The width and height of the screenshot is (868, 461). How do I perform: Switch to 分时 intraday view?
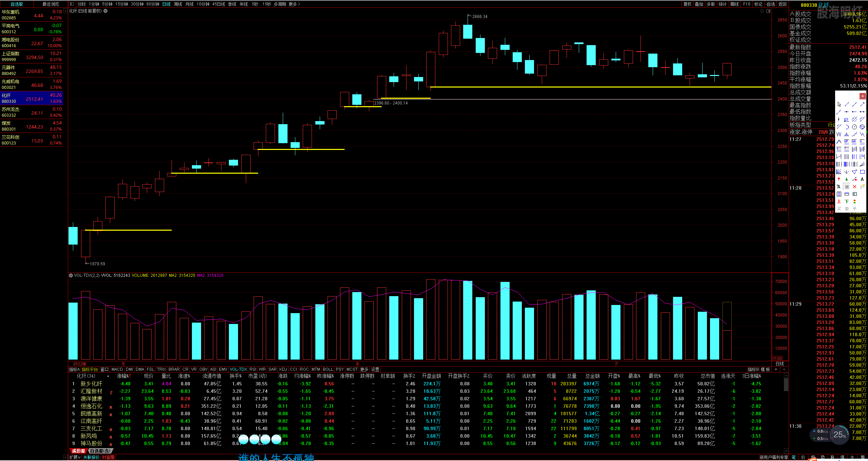tap(81, 4)
